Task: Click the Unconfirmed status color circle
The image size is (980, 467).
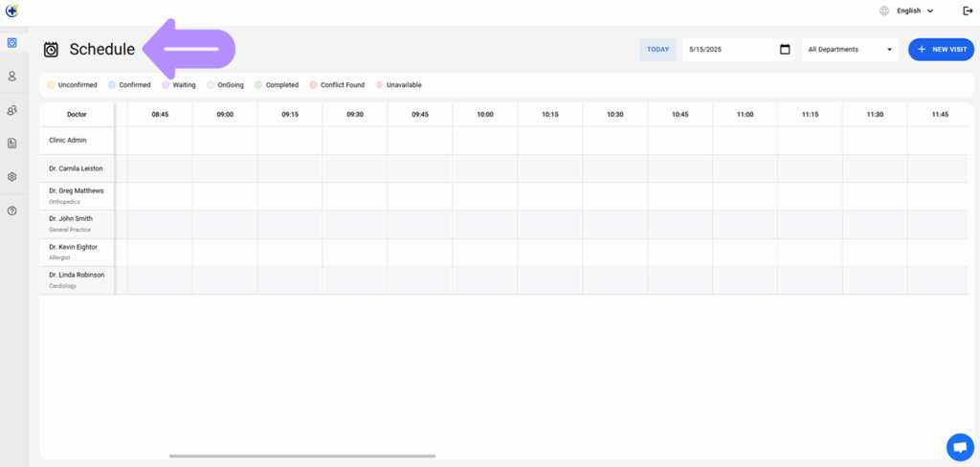Action: [51, 85]
